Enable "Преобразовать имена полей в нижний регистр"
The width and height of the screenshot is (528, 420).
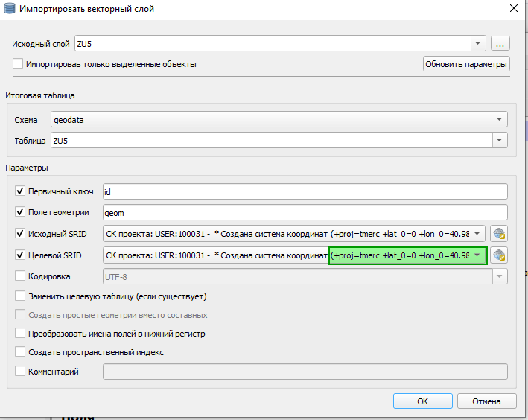[x=20, y=334]
